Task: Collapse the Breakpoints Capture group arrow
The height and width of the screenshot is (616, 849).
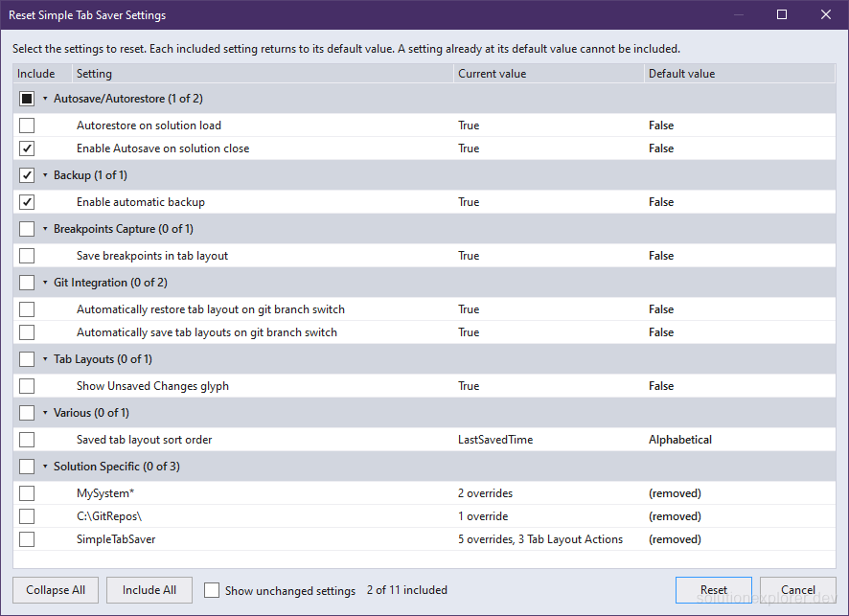Action: pyautogui.click(x=45, y=229)
